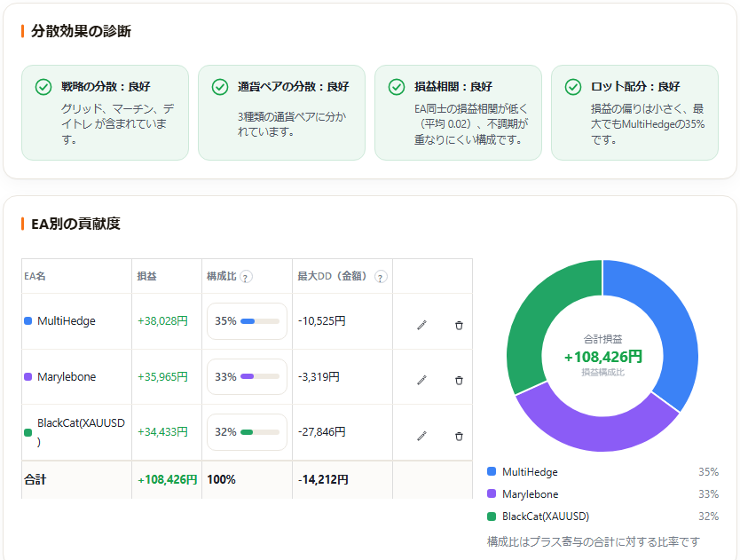Click -14,212円 total drawdown cell
The image size is (740, 560).
323,480
